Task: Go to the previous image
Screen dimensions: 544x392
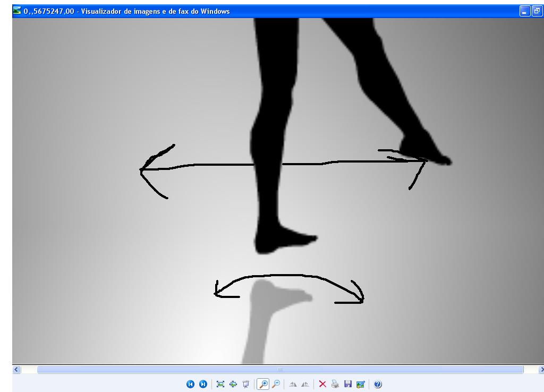Action: [190, 384]
